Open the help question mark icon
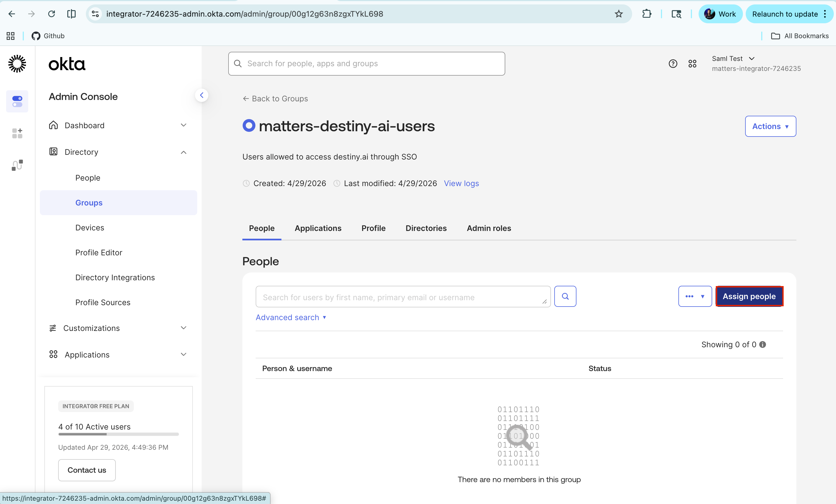This screenshot has width=836, height=504. click(673, 63)
